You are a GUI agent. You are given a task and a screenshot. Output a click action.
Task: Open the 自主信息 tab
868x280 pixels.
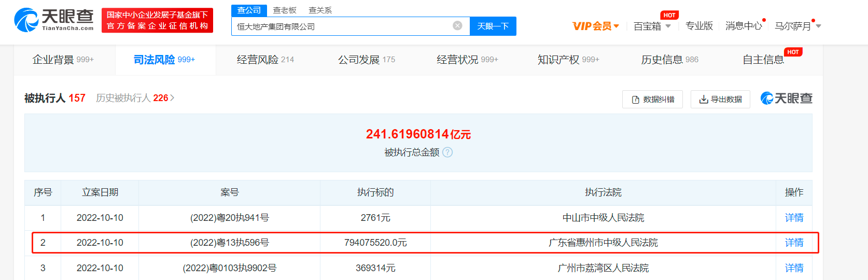pyautogui.click(x=763, y=60)
